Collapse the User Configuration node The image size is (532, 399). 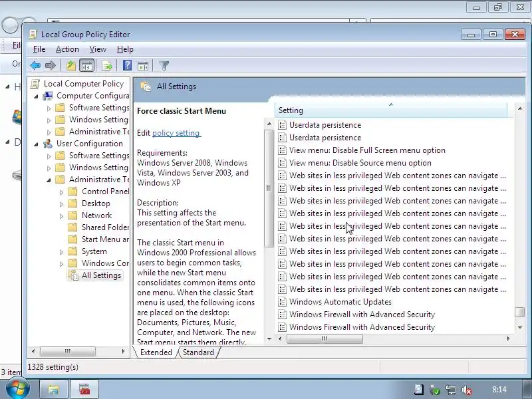[x=37, y=144]
